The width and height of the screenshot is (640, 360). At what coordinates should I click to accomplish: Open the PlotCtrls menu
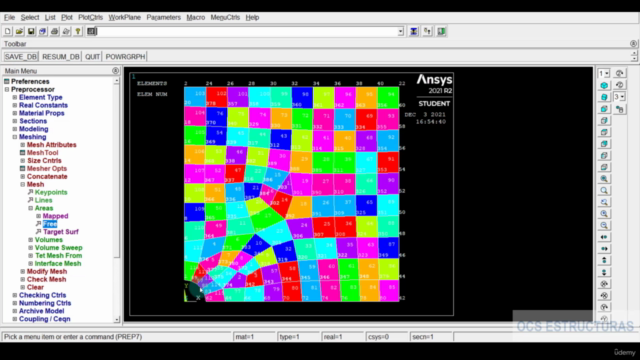(91, 18)
